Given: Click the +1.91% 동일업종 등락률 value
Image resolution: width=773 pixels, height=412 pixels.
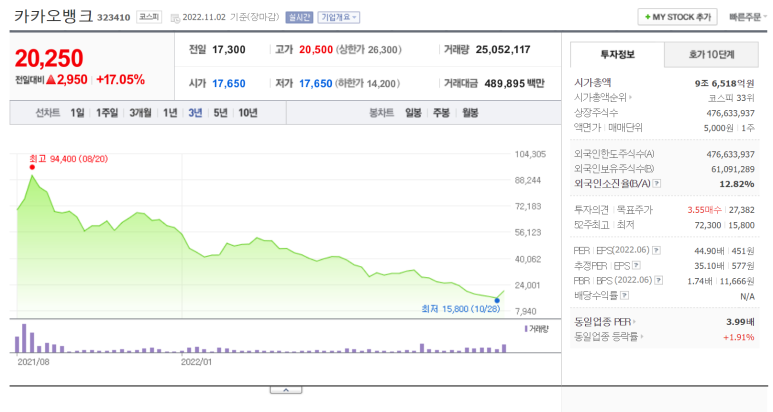Looking at the screenshot, I should tap(738, 338).
